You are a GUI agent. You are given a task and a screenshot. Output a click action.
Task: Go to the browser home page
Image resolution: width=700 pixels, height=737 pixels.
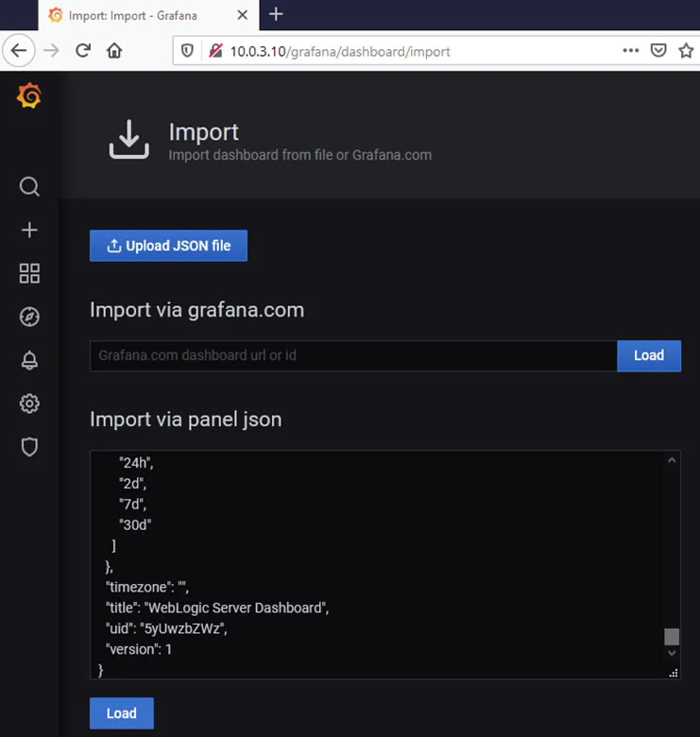pos(114,50)
